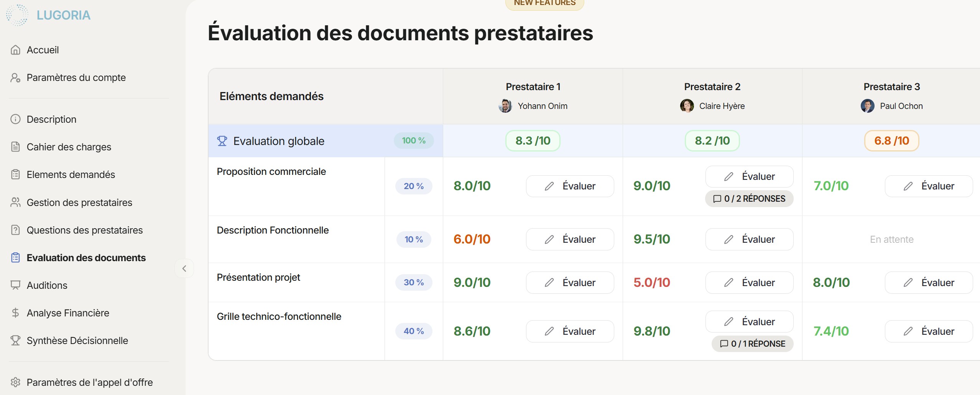The width and height of the screenshot is (980, 395).
Task: Click the Auditions presentation board icon
Action: (15, 285)
